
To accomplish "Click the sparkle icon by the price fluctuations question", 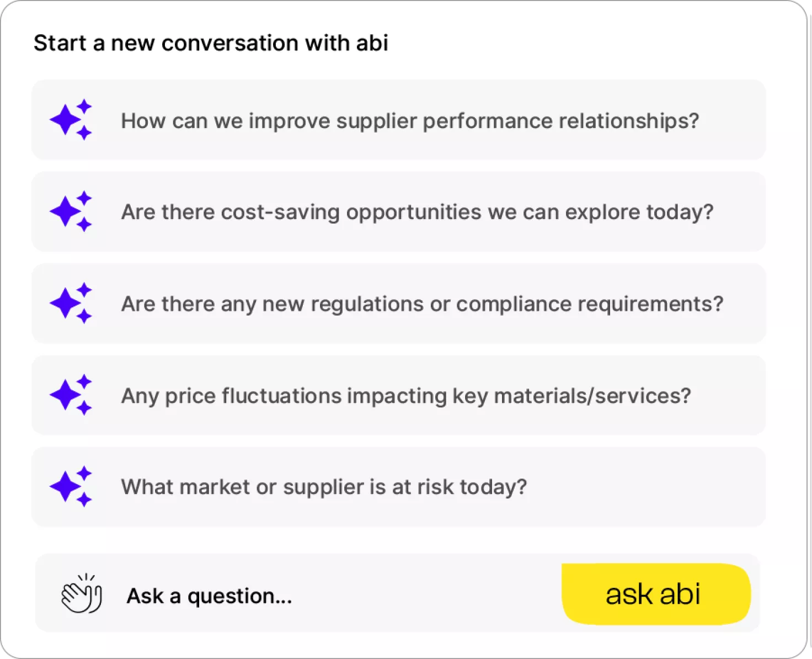I will 70,395.
